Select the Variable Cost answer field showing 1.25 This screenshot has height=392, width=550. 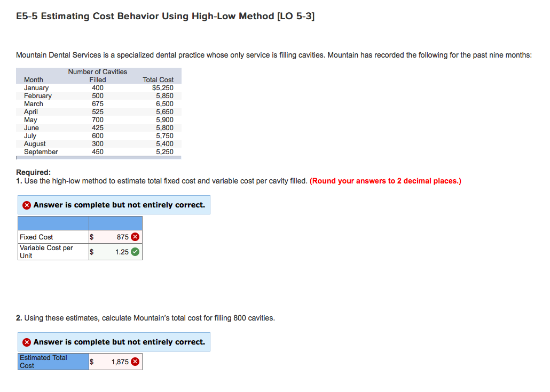115,252
